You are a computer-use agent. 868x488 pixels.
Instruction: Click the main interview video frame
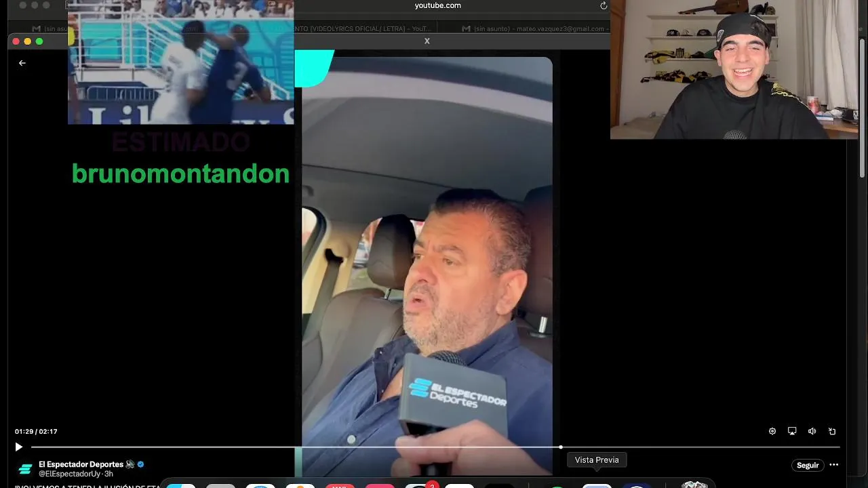[427, 266]
